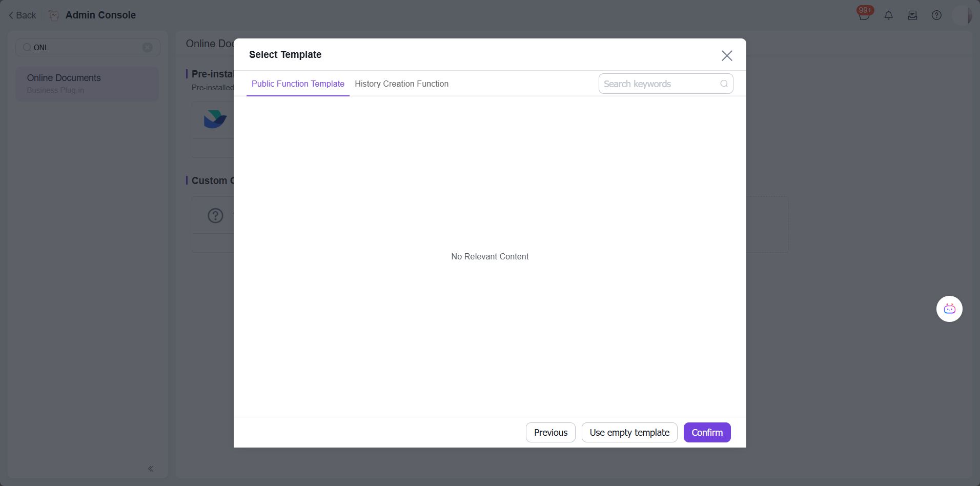This screenshot has width=980, height=486.
Task: Go Back from Admin Console
Action: coord(22,15)
